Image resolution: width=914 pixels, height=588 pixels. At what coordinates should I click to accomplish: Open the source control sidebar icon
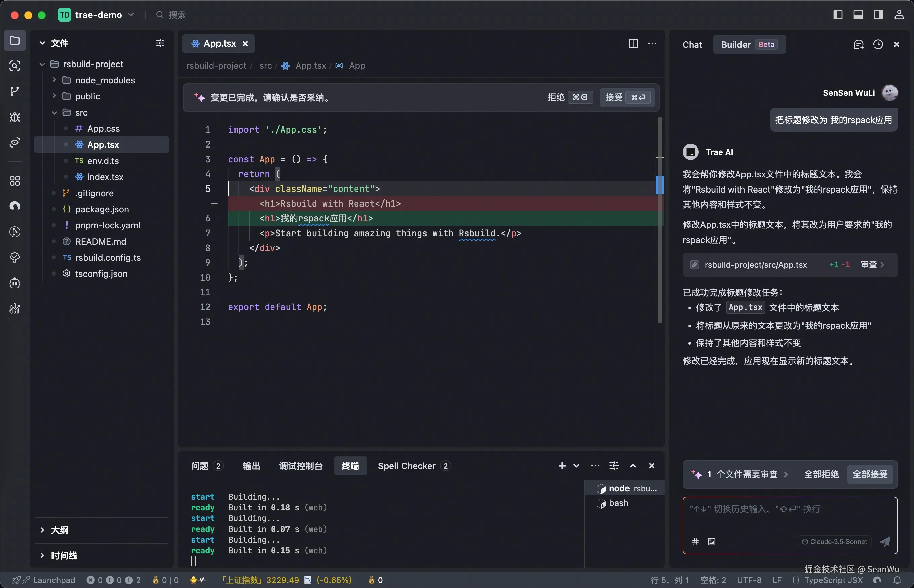click(14, 91)
